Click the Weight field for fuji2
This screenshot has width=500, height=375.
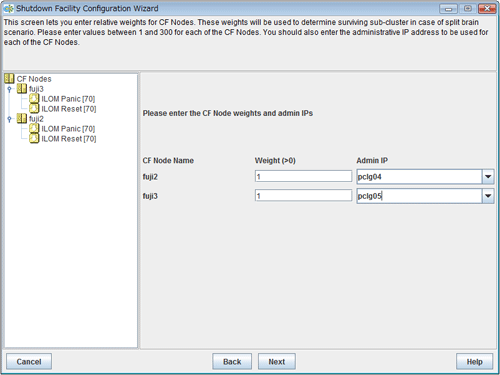click(303, 176)
